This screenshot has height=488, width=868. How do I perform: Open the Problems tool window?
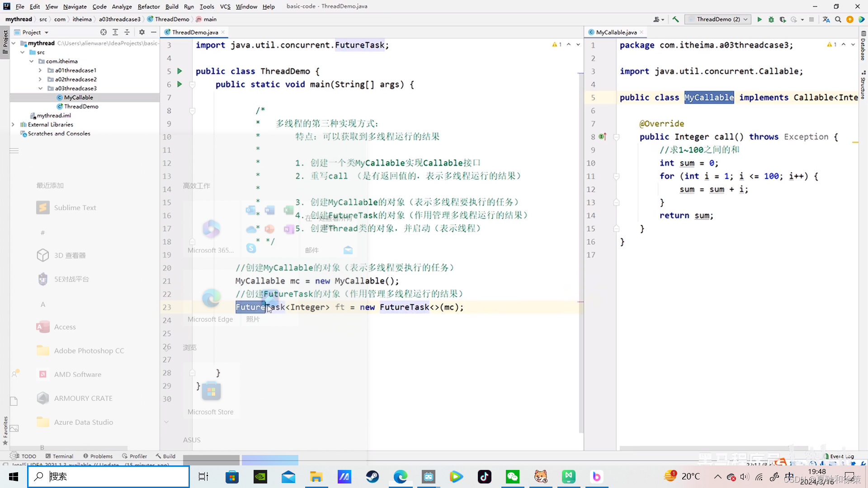(x=98, y=456)
